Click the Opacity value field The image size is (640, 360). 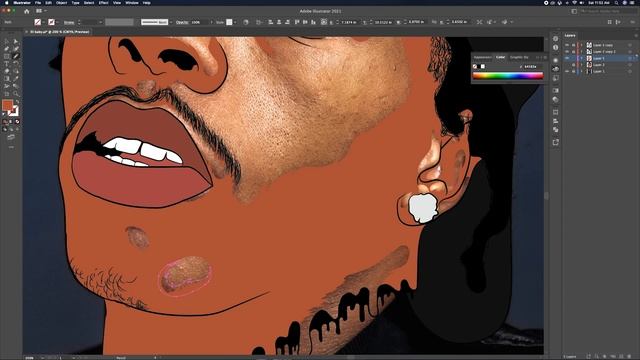199,22
